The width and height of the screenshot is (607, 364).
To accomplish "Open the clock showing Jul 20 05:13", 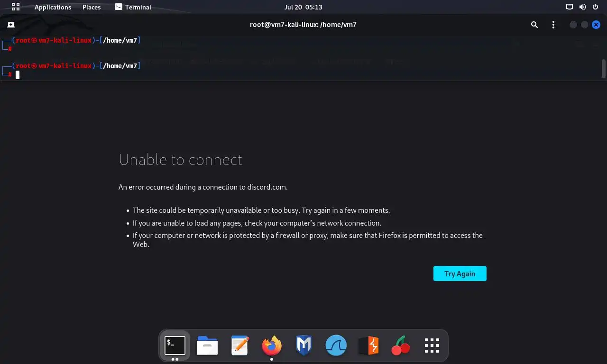I will pyautogui.click(x=303, y=7).
